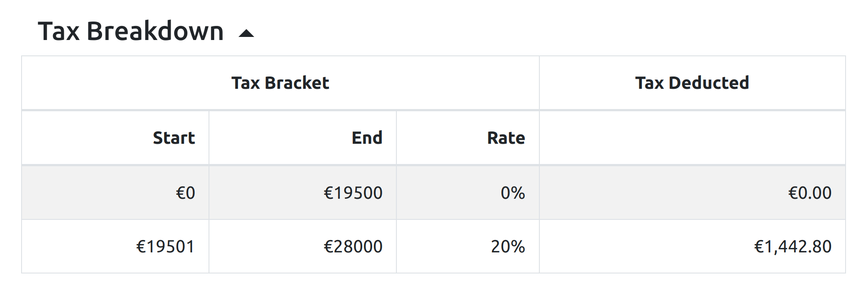Click the empty cell beside the Rate header
Image resolution: width=868 pixels, height=288 pixels.
(692, 138)
